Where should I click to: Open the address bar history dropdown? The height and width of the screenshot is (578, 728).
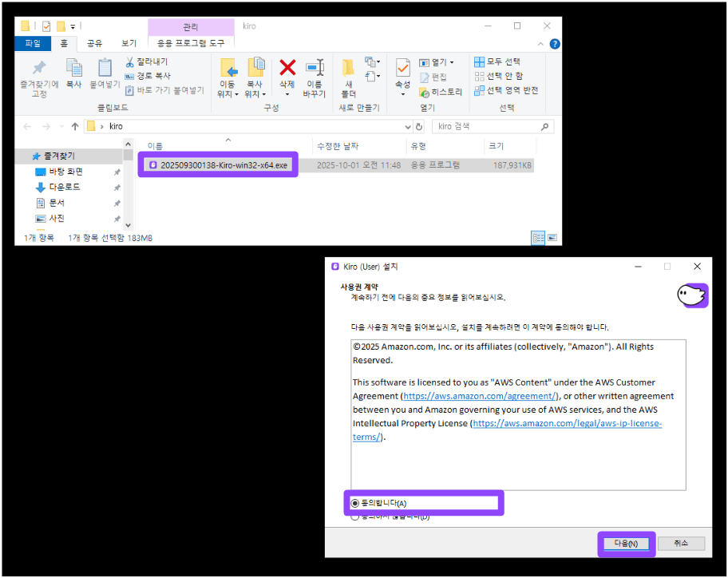point(406,126)
